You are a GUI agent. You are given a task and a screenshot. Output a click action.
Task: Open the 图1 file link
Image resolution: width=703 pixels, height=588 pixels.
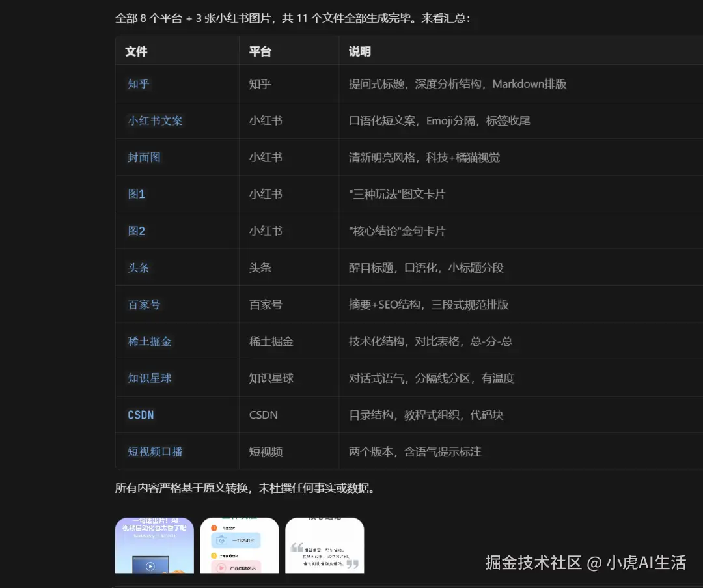(x=136, y=194)
